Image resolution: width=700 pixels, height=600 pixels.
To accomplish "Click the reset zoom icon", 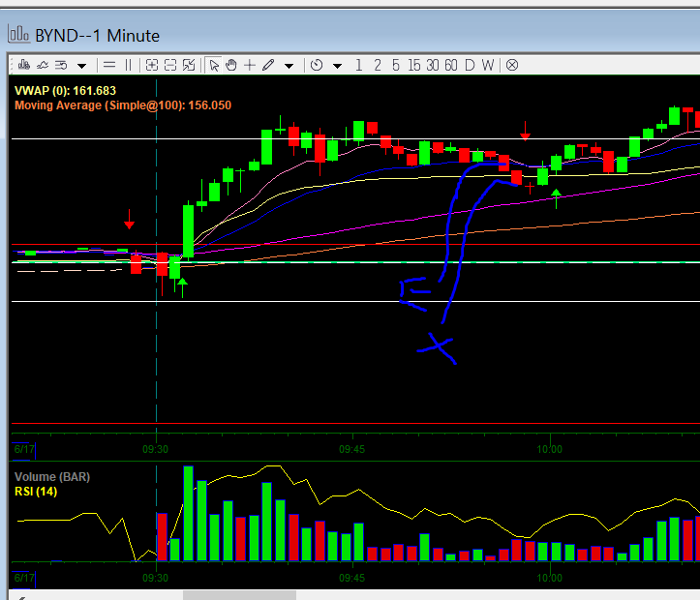I will coord(189,65).
